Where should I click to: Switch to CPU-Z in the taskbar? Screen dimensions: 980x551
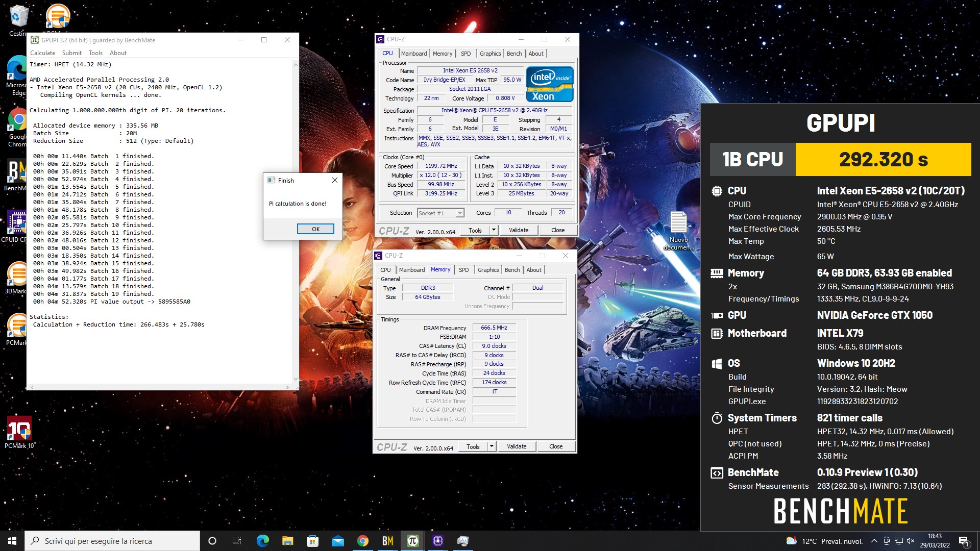437,541
